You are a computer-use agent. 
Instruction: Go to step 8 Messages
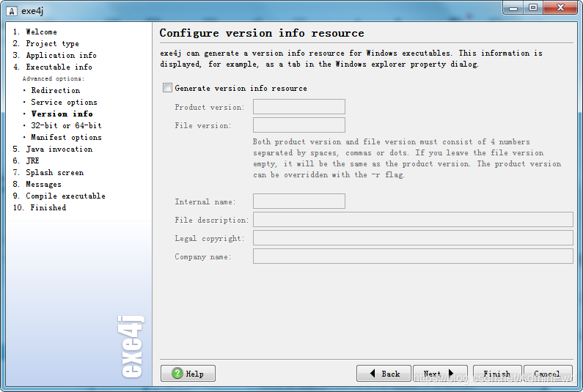click(x=37, y=185)
